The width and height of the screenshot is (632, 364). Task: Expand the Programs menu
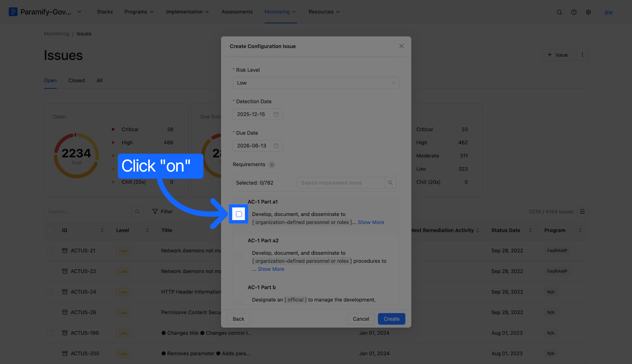pyautogui.click(x=139, y=12)
